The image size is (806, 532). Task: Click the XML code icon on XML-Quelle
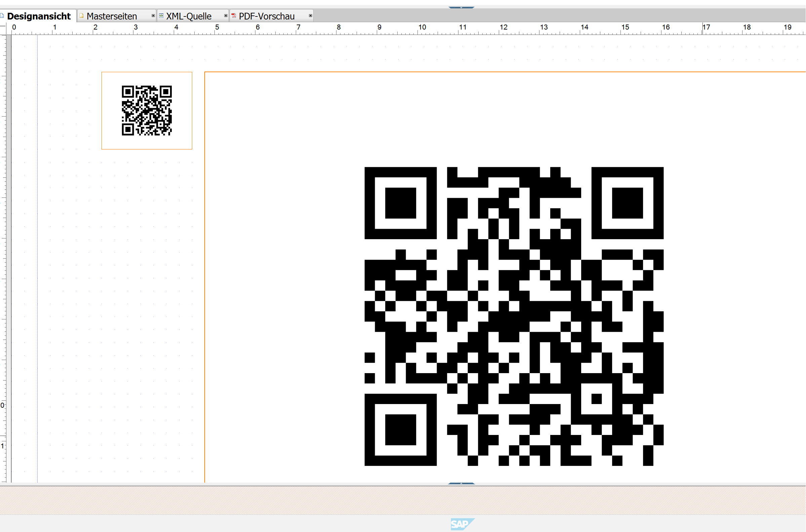(x=161, y=15)
